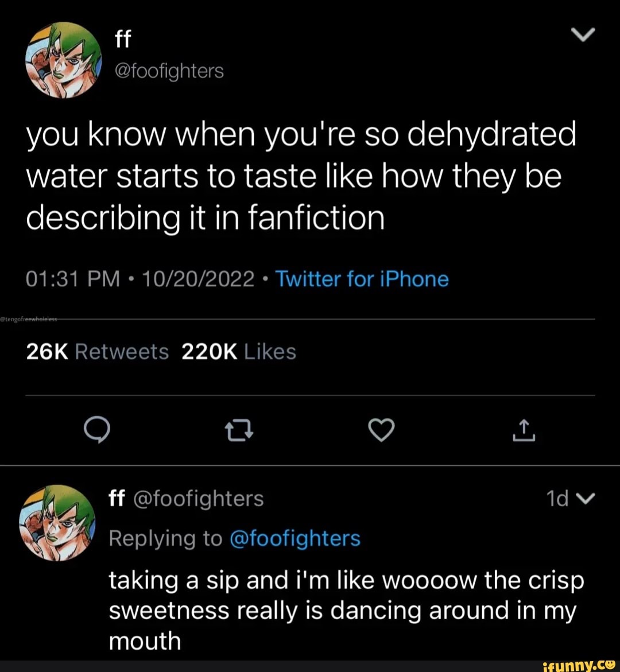Toggle retweet state on the tweet
Image resolution: width=620 pixels, height=672 pixels.
(x=239, y=430)
